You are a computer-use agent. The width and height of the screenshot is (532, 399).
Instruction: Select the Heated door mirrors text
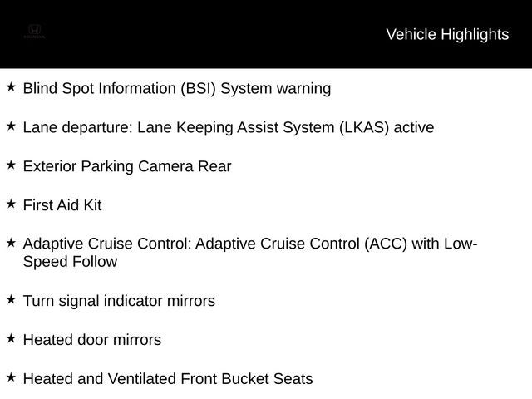point(92,340)
